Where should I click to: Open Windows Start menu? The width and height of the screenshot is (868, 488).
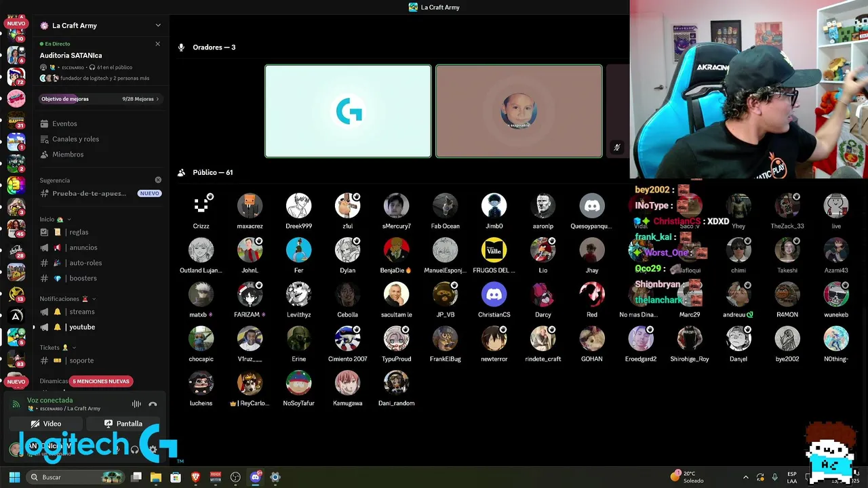pyautogui.click(x=14, y=477)
